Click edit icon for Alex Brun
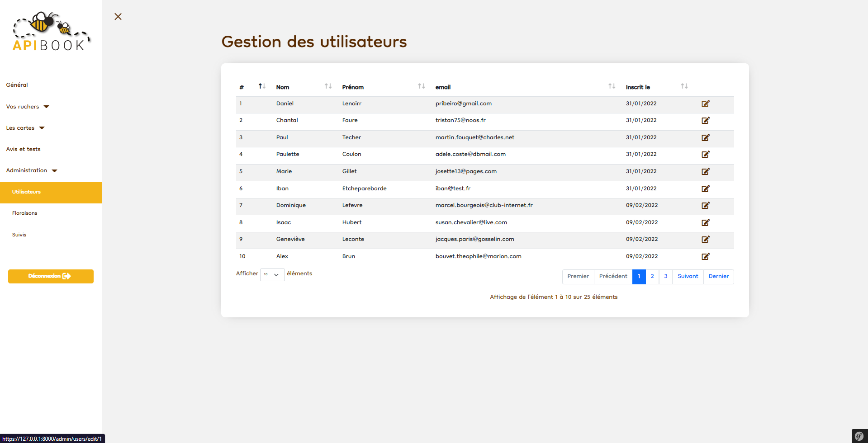This screenshot has height=443, width=868. 705,256
